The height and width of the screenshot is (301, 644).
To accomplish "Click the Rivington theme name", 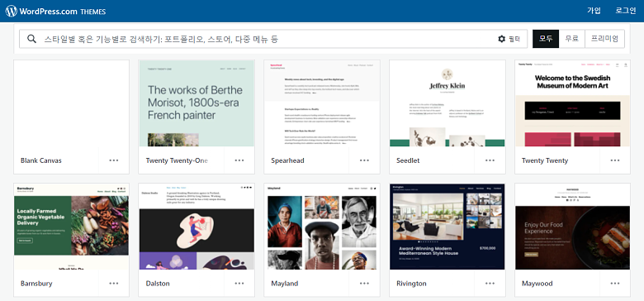I will click(x=411, y=284).
